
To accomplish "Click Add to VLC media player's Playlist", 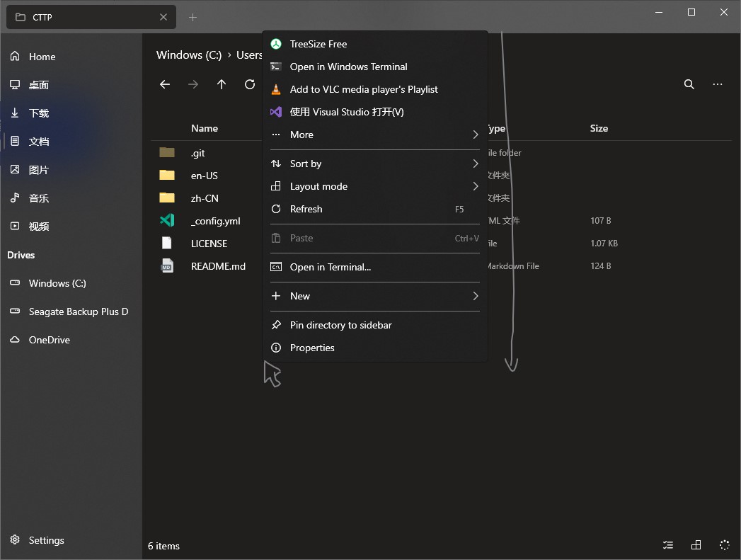I will tap(363, 89).
